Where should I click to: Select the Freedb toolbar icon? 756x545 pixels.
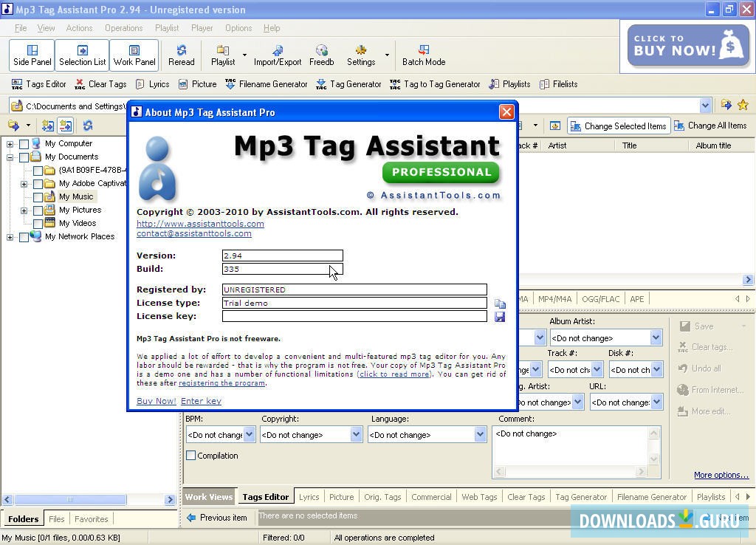tap(321, 54)
